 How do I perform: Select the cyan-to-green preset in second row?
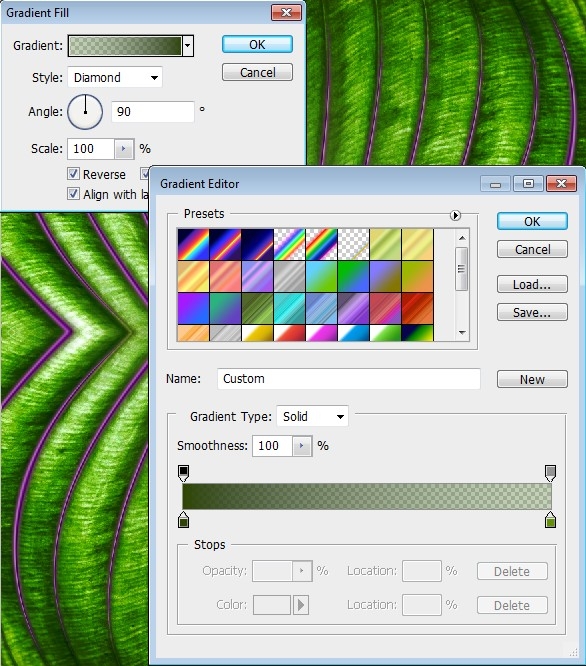[321, 277]
